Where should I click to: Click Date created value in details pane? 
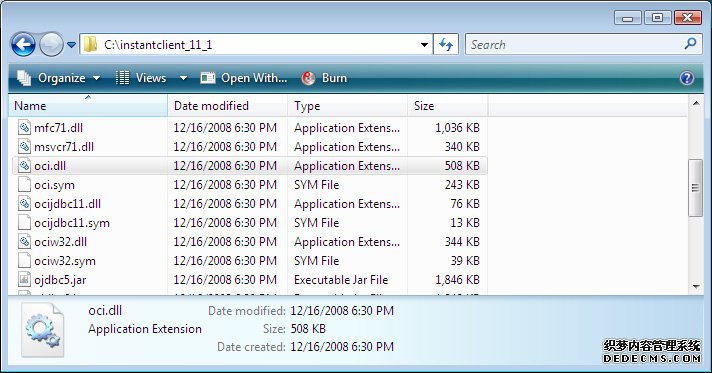[x=342, y=347]
